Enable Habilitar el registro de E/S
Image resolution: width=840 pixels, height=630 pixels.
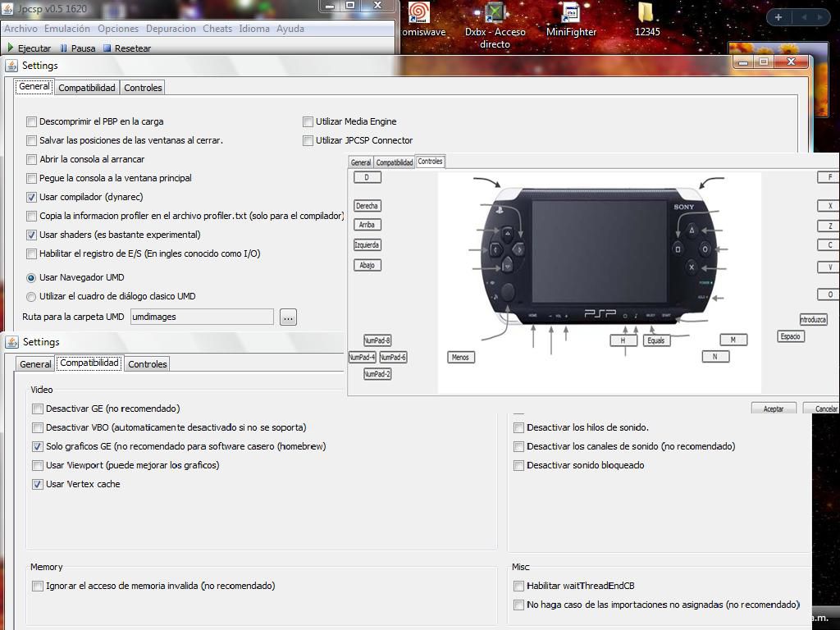[x=32, y=253]
